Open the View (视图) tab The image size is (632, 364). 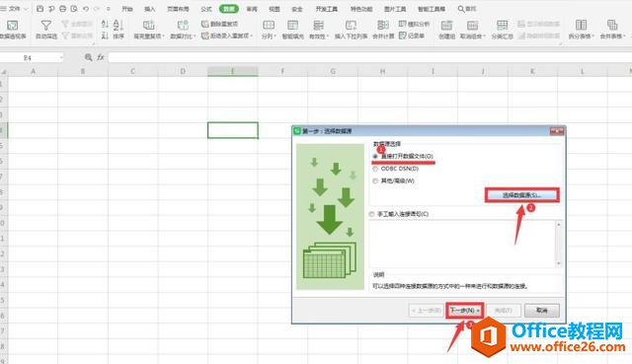tap(275, 9)
